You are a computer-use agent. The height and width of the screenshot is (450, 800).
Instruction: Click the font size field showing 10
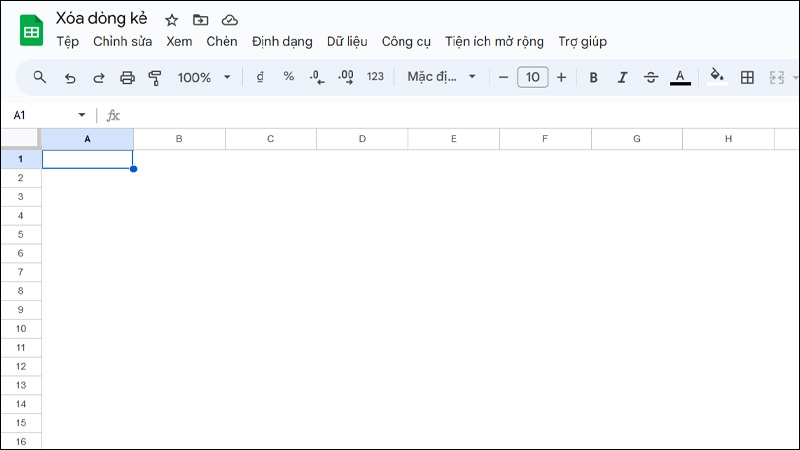click(x=533, y=77)
